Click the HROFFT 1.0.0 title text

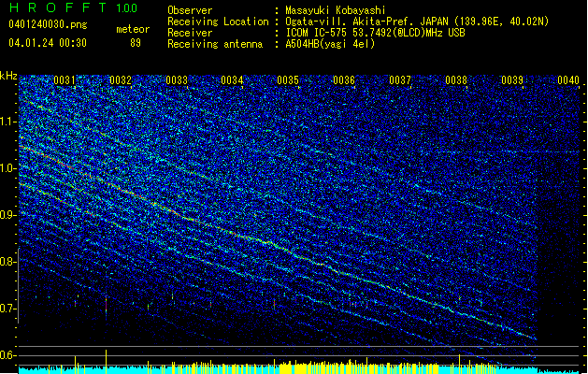click(74, 7)
